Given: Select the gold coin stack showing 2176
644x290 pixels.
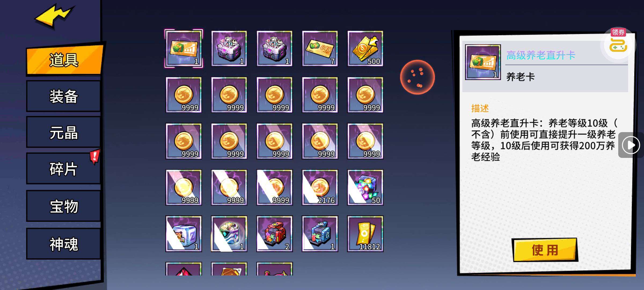Looking at the screenshot, I should 320,187.
